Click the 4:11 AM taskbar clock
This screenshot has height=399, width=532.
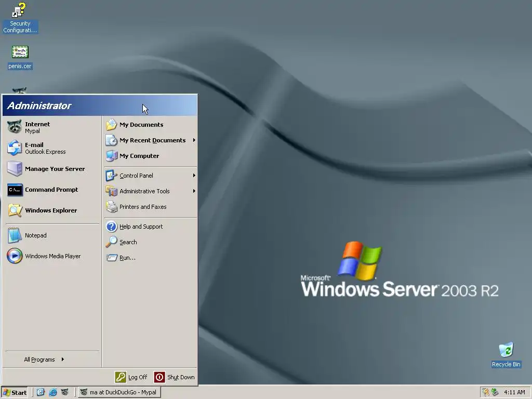(x=514, y=393)
